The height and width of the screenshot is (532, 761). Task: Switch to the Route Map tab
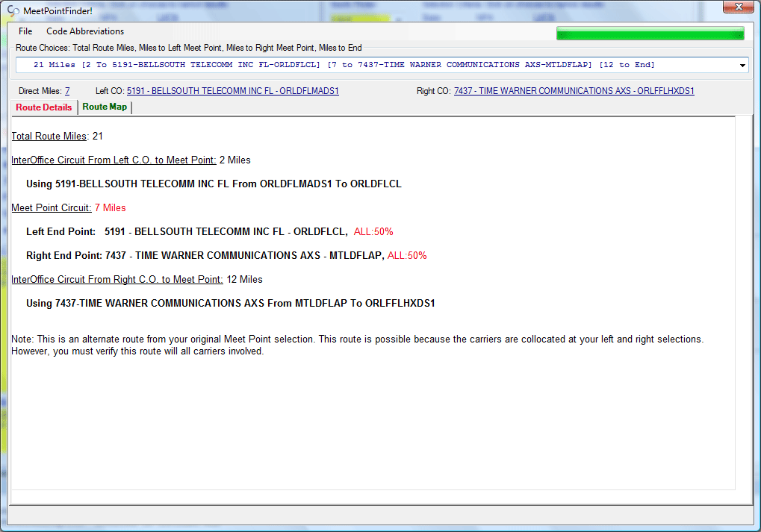(105, 107)
